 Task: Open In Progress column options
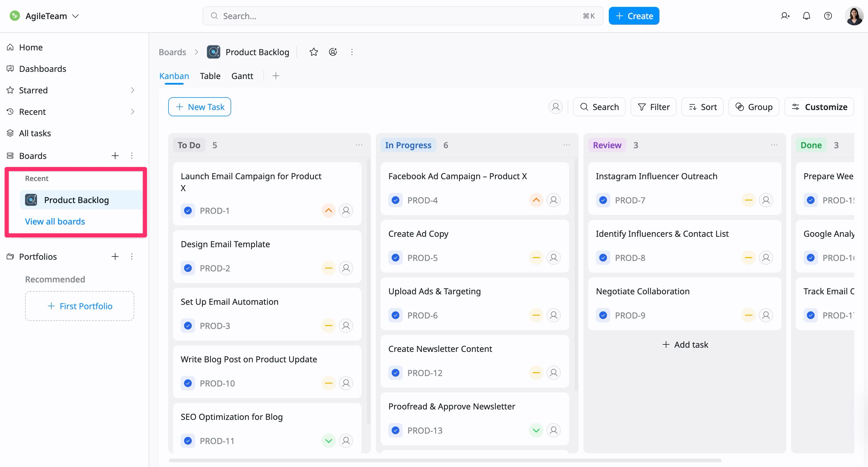click(x=567, y=145)
